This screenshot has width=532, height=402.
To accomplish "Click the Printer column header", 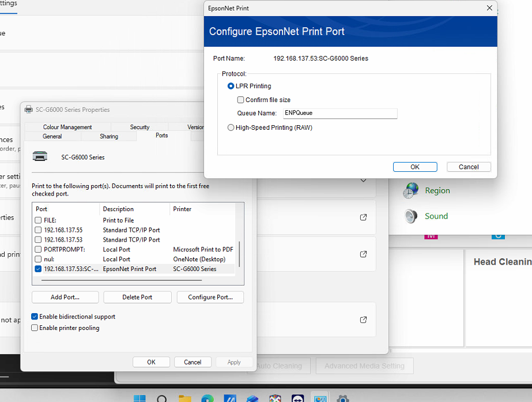I will 202,209.
